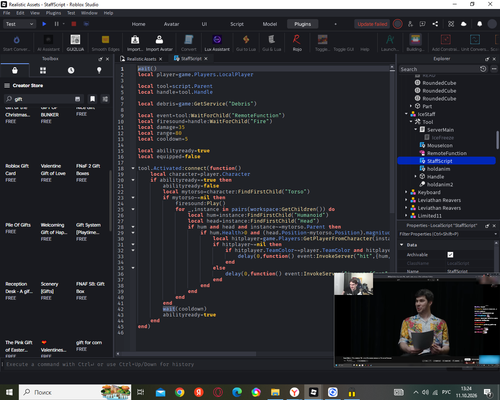Click the Explorer search history icon
Image resolution: width=500 pixels, height=400 pixels.
point(483,69)
